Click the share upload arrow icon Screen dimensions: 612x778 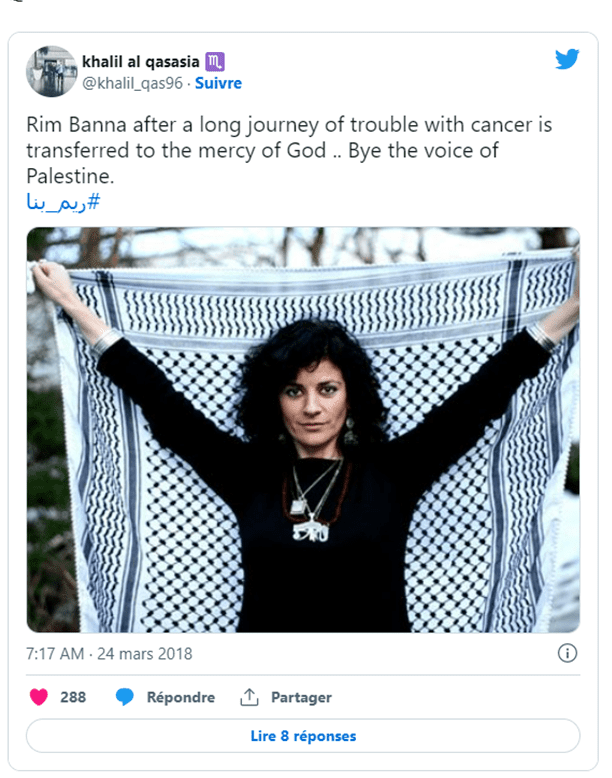pos(249,697)
